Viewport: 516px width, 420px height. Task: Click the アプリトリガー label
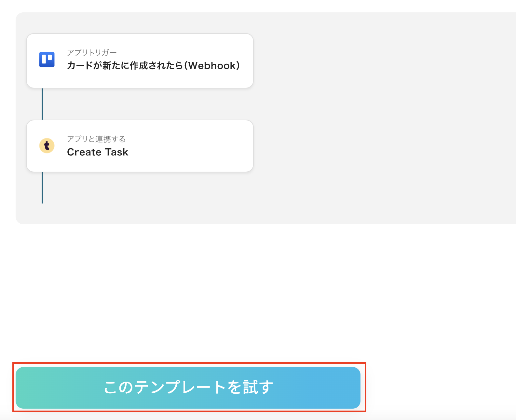(x=92, y=52)
